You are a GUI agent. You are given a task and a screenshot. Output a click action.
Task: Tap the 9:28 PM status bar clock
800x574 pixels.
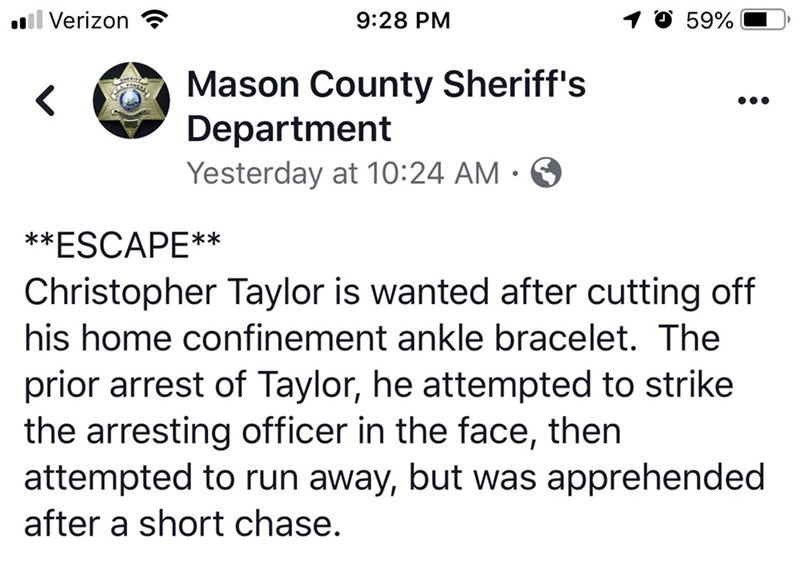(403, 19)
